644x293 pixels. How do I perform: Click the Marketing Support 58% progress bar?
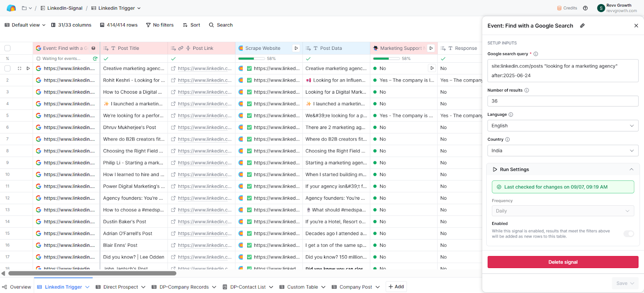(386, 59)
